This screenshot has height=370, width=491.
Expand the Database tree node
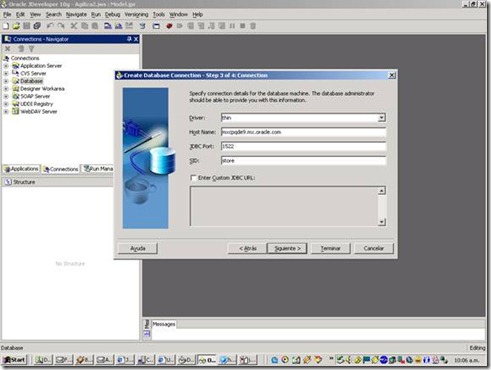point(6,81)
